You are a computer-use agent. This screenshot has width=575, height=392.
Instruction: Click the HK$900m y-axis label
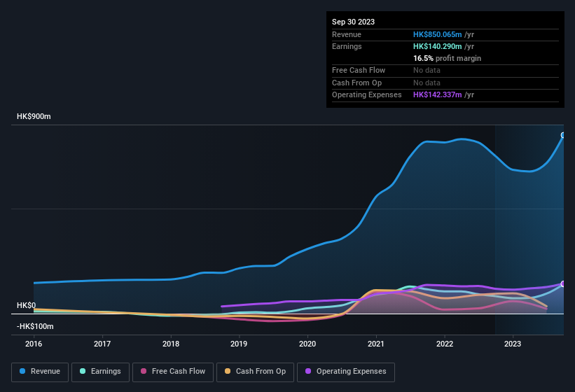tap(34, 116)
